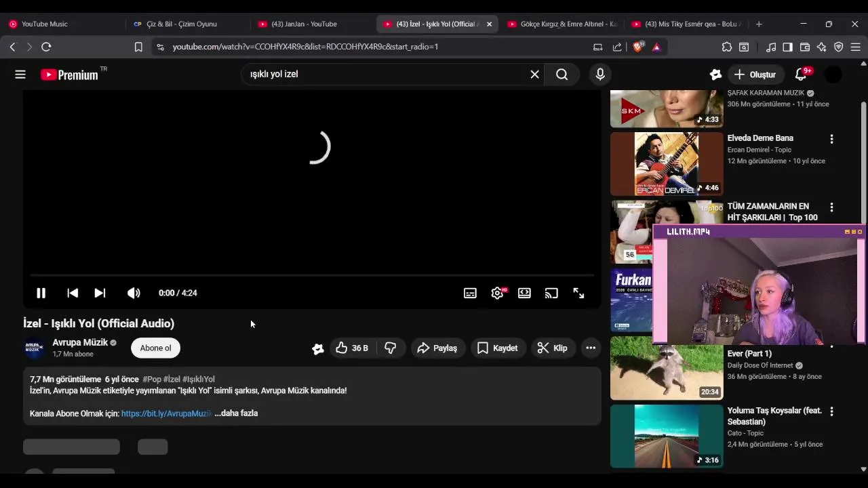This screenshot has width=868, height=488.
Task: Seek on the video progress bar
Action: pyautogui.click(x=312, y=275)
